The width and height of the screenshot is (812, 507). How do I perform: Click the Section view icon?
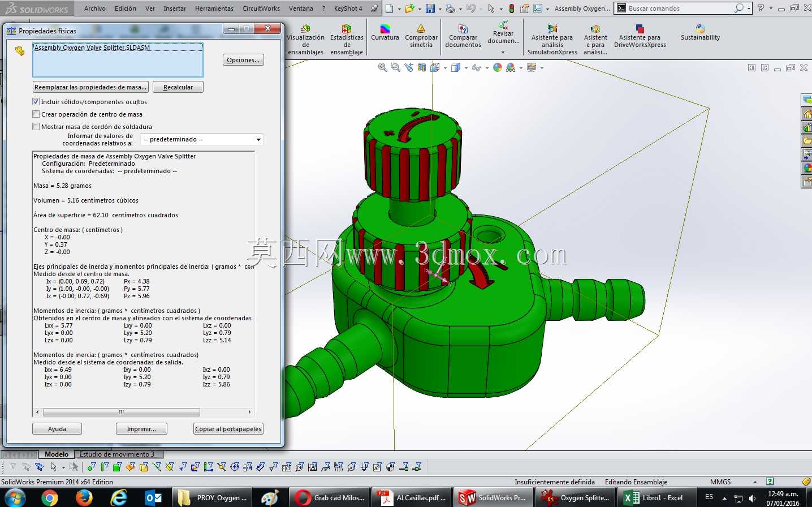[422, 67]
